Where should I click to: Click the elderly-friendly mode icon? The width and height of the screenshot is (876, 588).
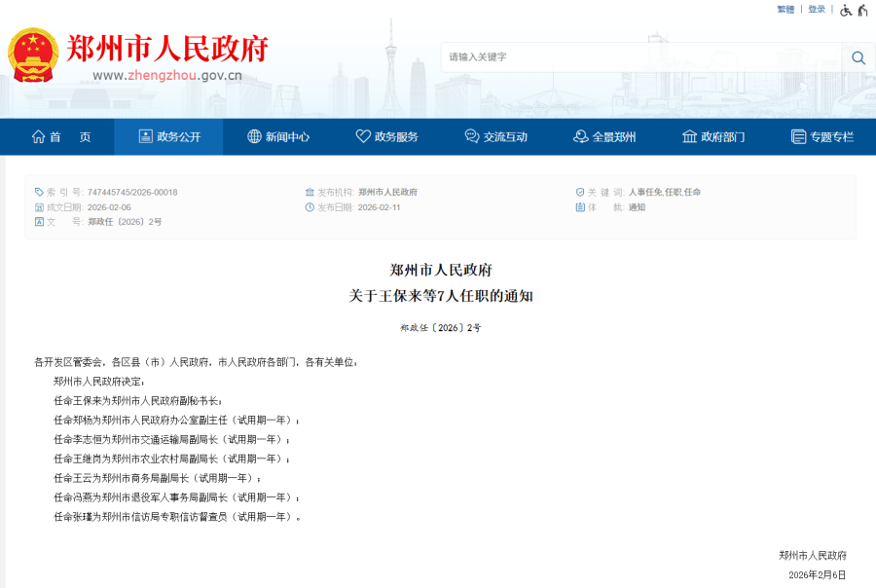click(x=862, y=10)
